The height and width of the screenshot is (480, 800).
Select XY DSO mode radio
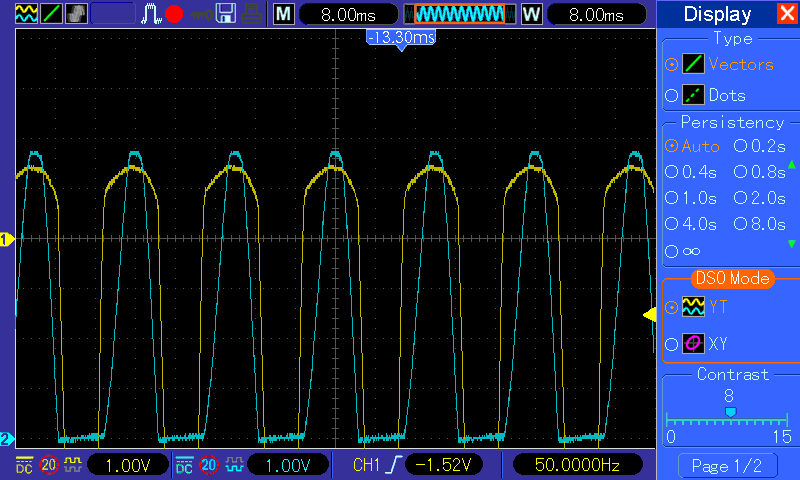pyautogui.click(x=671, y=344)
